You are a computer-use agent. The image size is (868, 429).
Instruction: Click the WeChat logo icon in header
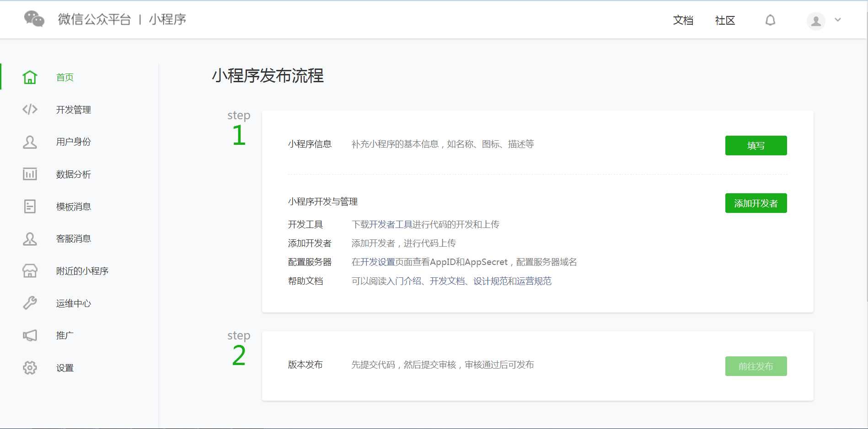click(34, 19)
